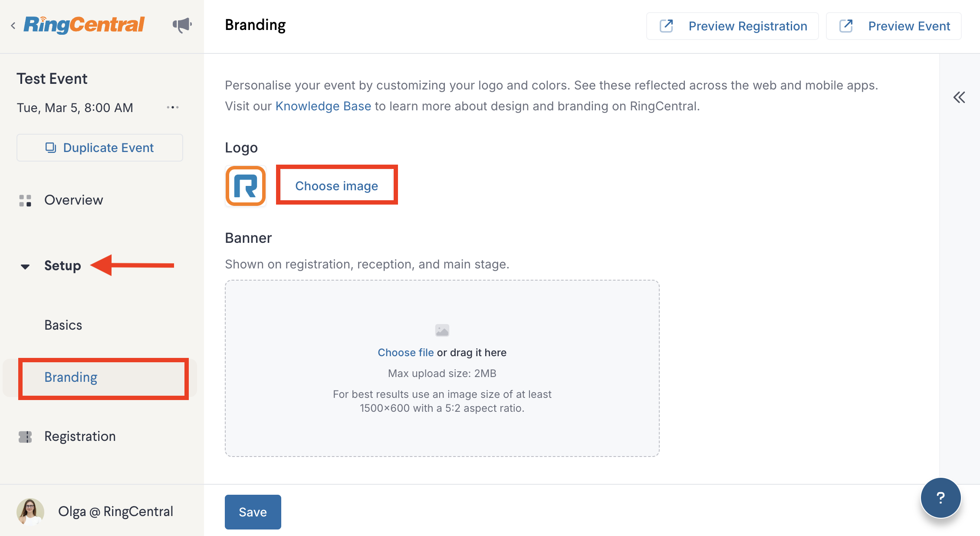Go to Registration section
Screen dimensions: 980x536
[x=80, y=436]
